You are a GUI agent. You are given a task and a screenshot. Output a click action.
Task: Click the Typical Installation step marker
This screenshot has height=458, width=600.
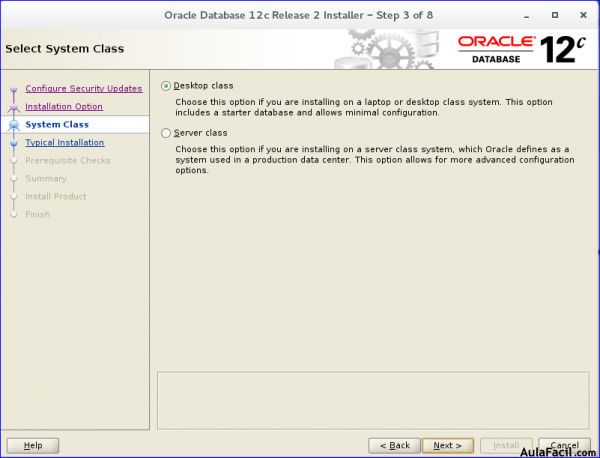click(14, 143)
